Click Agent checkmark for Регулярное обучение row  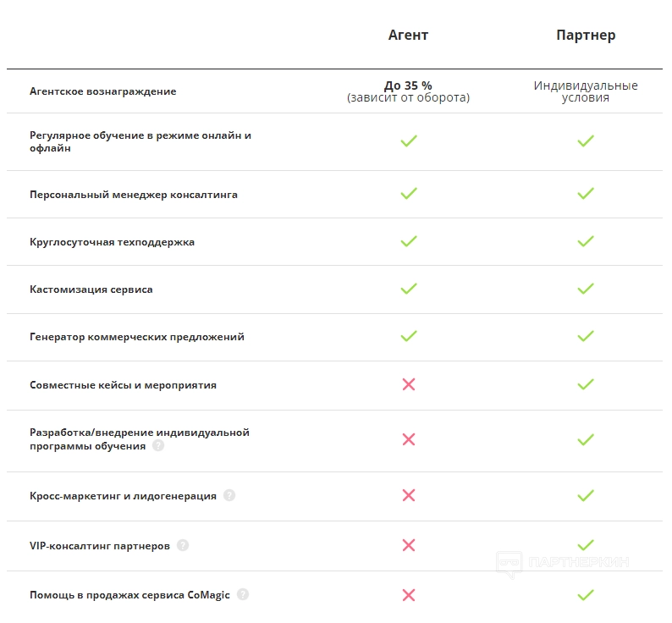pos(409,141)
